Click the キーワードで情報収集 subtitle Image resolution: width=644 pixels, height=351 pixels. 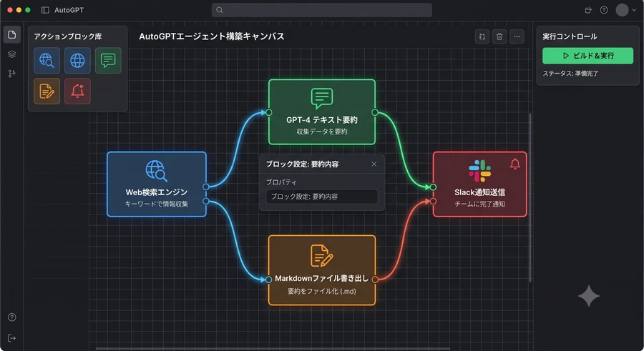157,204
